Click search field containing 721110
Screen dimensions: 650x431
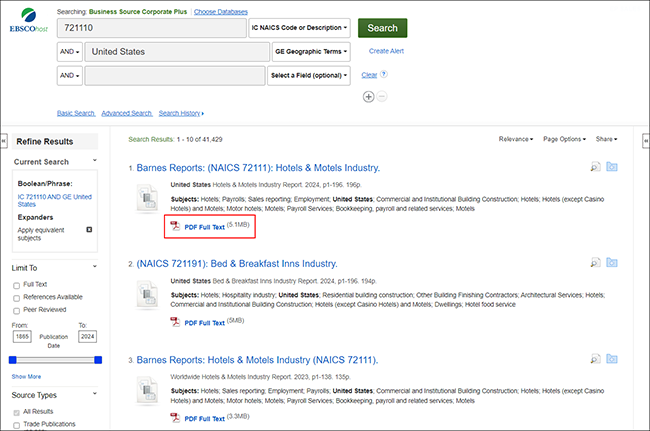[x=152, y=28]
